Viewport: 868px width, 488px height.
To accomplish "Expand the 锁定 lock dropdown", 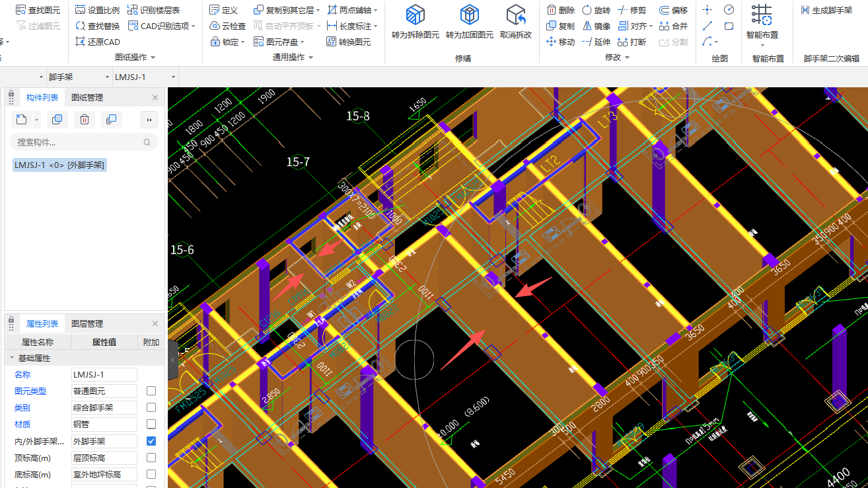I will click(243, 42).
